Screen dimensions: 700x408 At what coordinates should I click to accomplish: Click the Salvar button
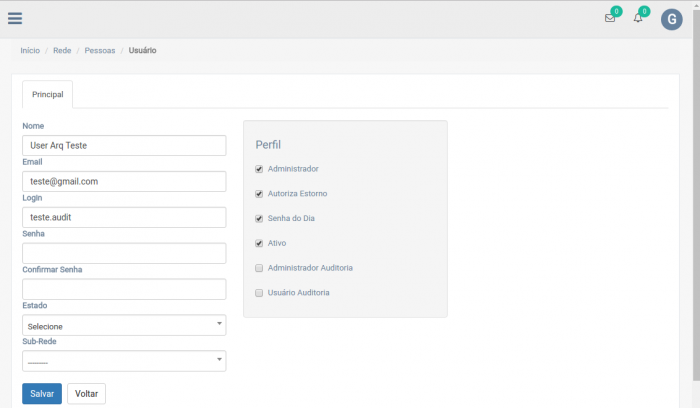click(x=42, y=394)
